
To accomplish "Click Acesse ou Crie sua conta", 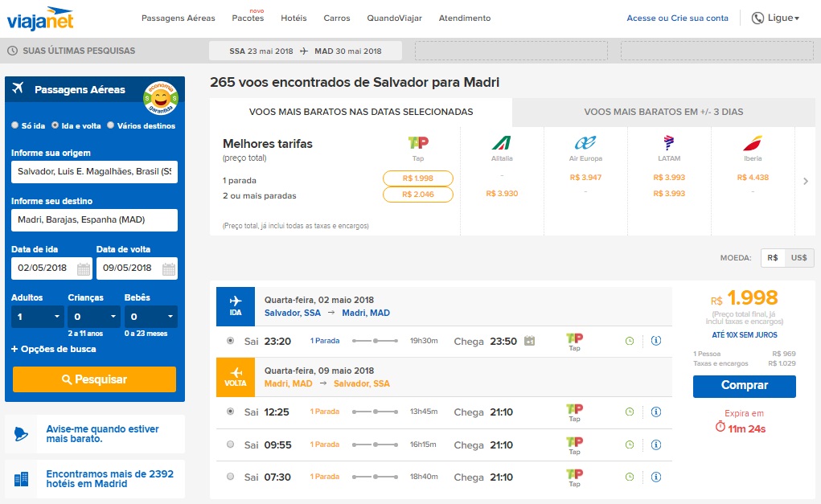I will tap(678, 18).
